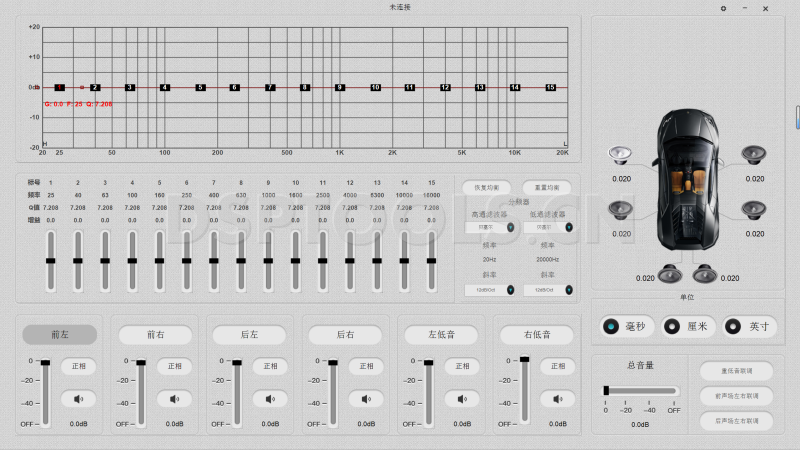Mute the 后右 channel speaker button
Viewport: 800px width, 450px height.
365,399
